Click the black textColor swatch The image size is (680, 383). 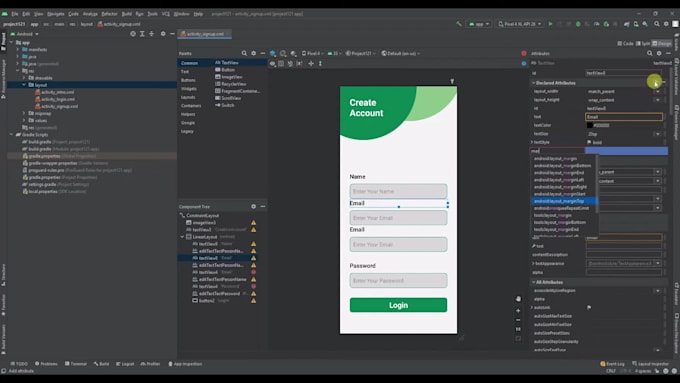tap(590, 125)
